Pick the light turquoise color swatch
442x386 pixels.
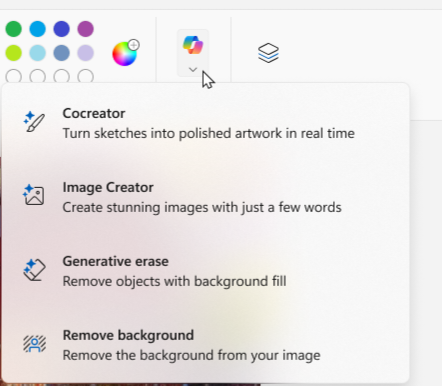coord(38,53)
